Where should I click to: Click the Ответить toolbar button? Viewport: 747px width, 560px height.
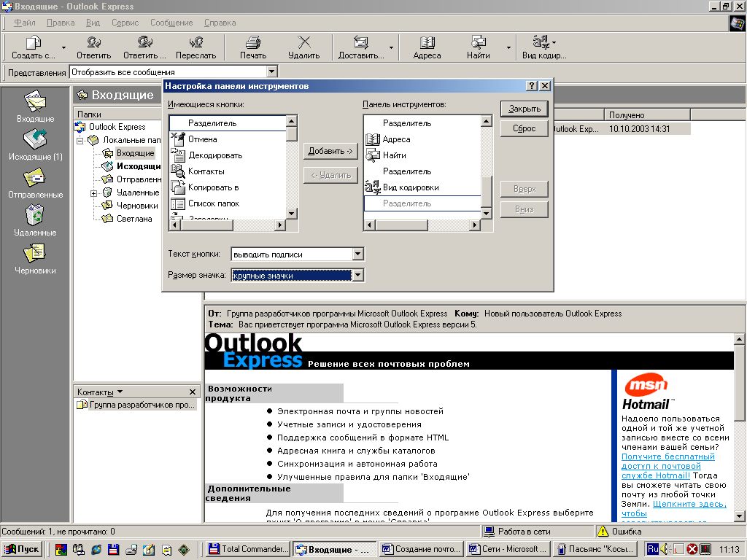coord(94,47)
